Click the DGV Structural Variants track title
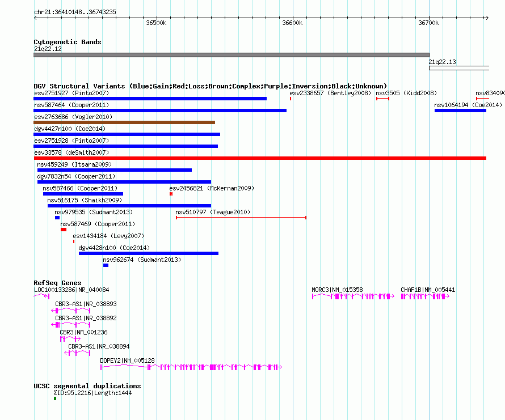 (x=211, y=86)
